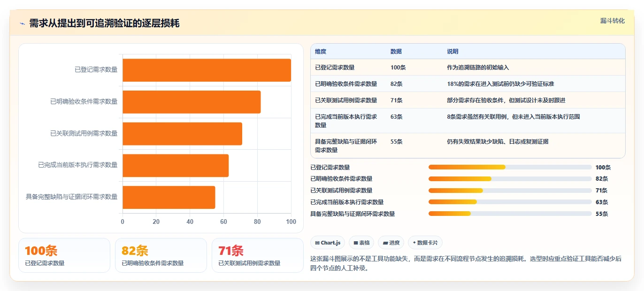The height and width of the screenshot is (291, 644).
Task: Click the chart y-axis label 已登记需求数量
Action: coord(96,70)
